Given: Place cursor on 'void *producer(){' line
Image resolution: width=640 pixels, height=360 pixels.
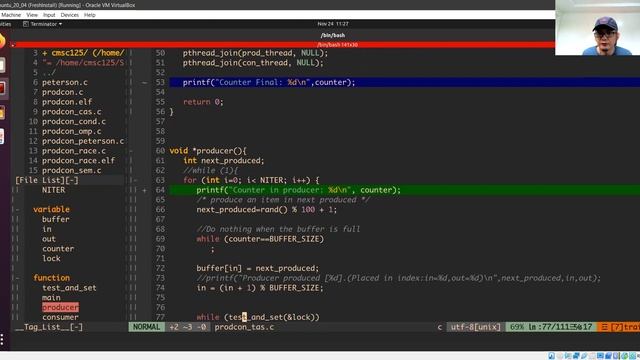Looking at the screenshot, I should [x=208, y=151].
